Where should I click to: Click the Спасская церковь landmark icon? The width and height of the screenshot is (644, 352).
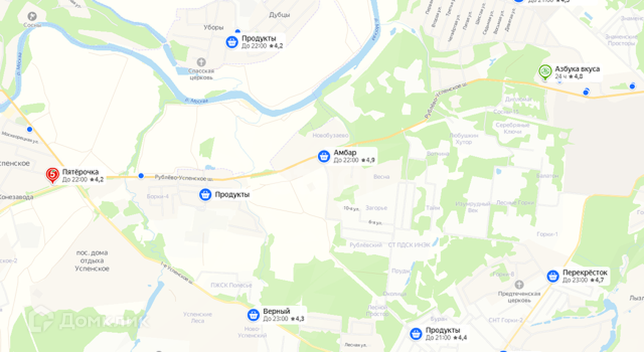coord(201,62)
